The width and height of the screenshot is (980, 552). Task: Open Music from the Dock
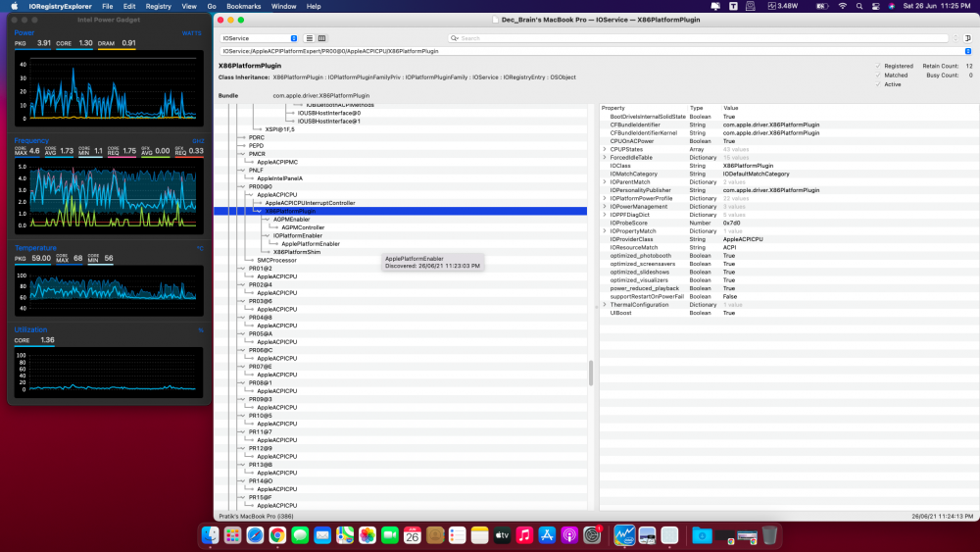[525, 535]
